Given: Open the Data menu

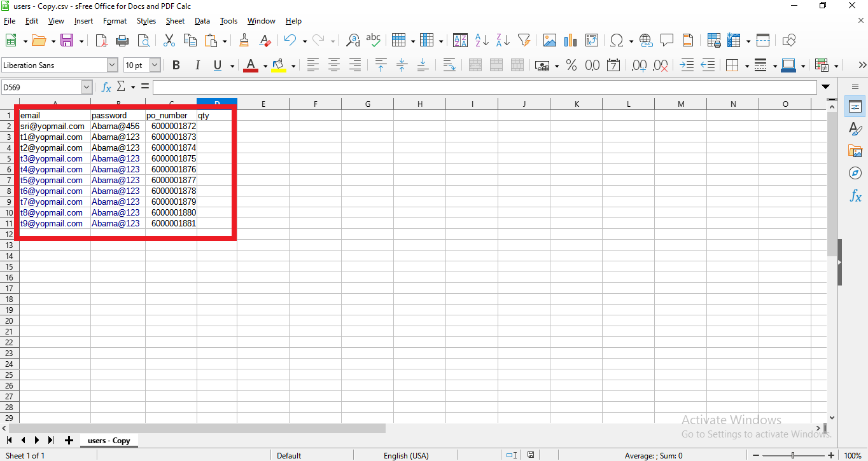Looking at the screenshot, I should [202, 21].
